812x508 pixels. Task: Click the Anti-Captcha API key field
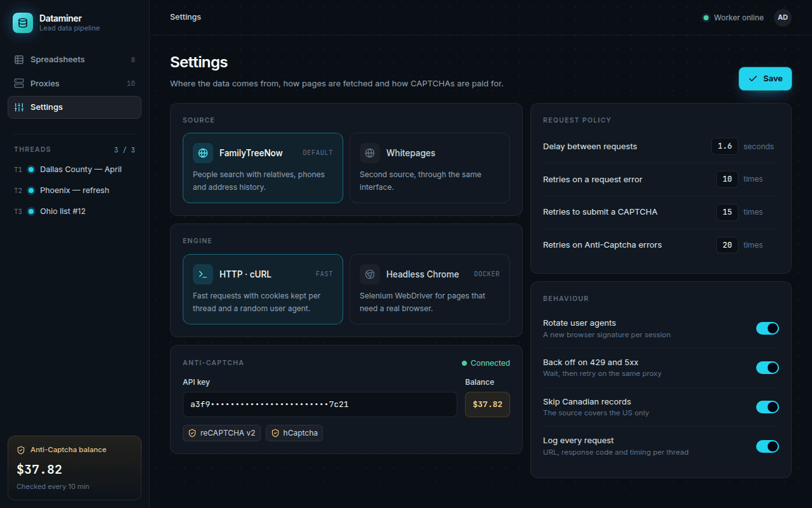[x=320, y=404]
